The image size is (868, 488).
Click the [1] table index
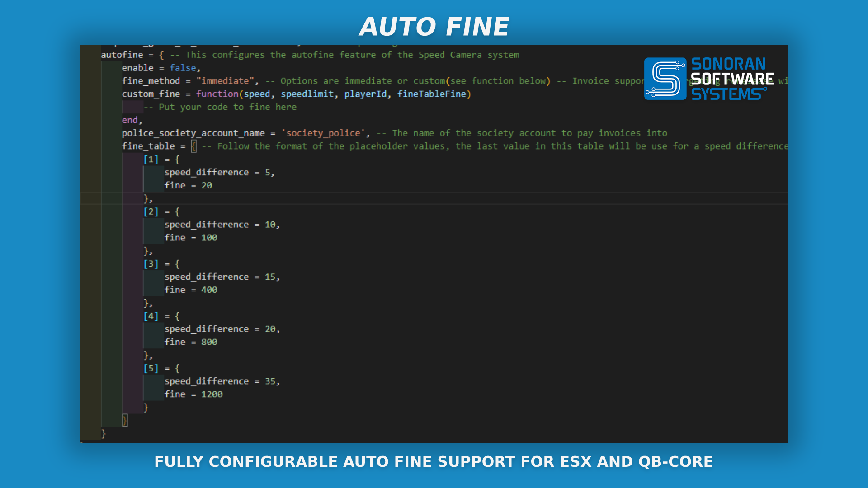(151, 160)
